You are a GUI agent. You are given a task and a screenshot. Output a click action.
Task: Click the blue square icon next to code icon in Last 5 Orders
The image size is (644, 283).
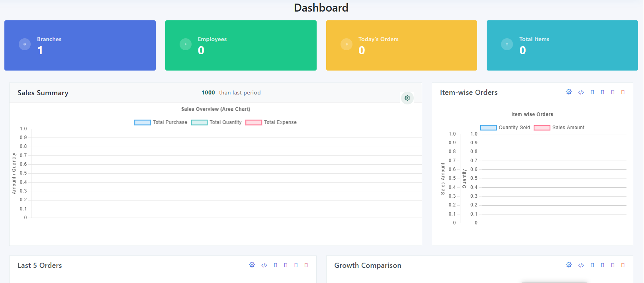click(x=275, y=265)
